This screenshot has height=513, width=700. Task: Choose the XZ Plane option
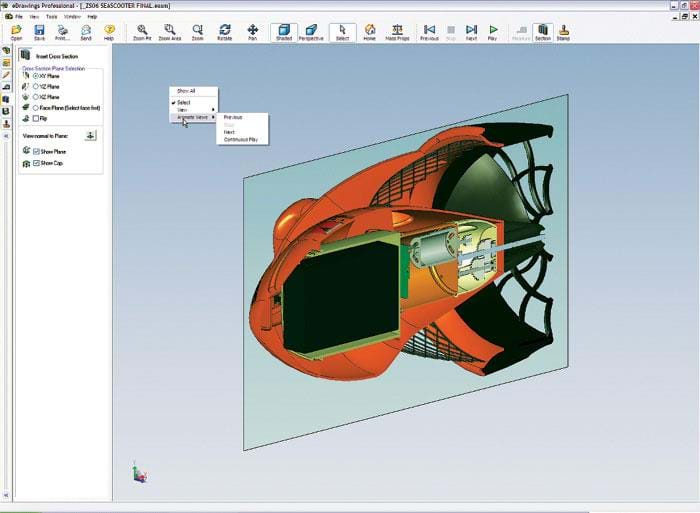click(36, 96)
